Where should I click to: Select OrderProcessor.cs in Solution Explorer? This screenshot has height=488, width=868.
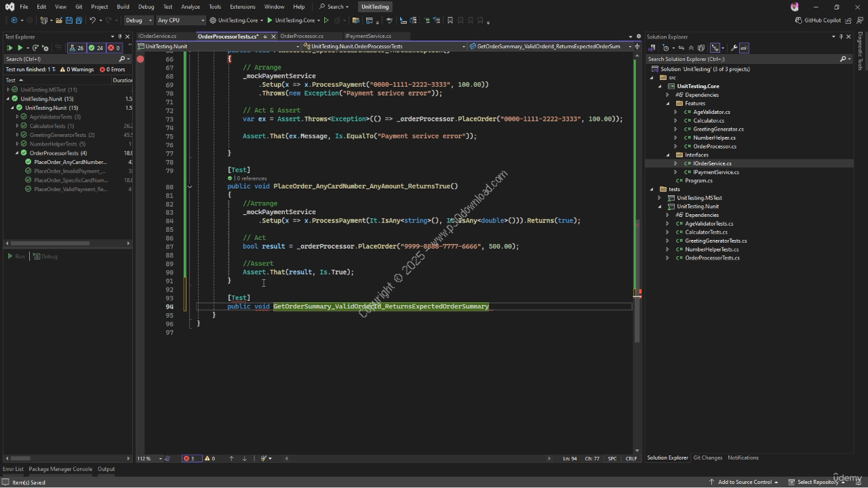pyautogui.click(x=714, y=146)
